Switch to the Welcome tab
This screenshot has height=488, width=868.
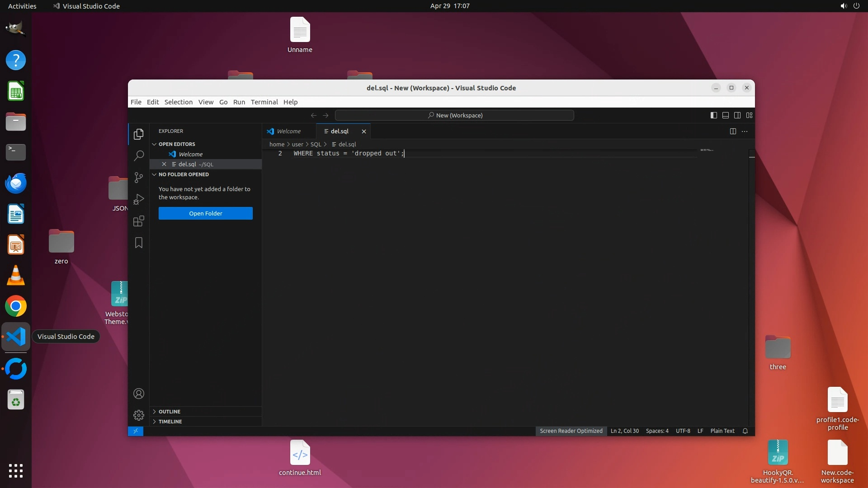288,131
